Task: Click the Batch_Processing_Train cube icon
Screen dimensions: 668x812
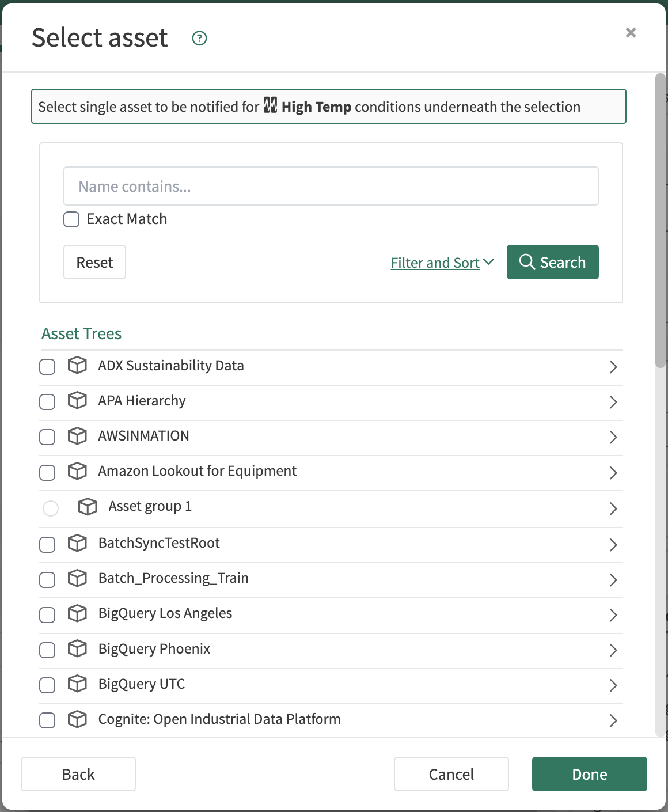Action: 77,578
